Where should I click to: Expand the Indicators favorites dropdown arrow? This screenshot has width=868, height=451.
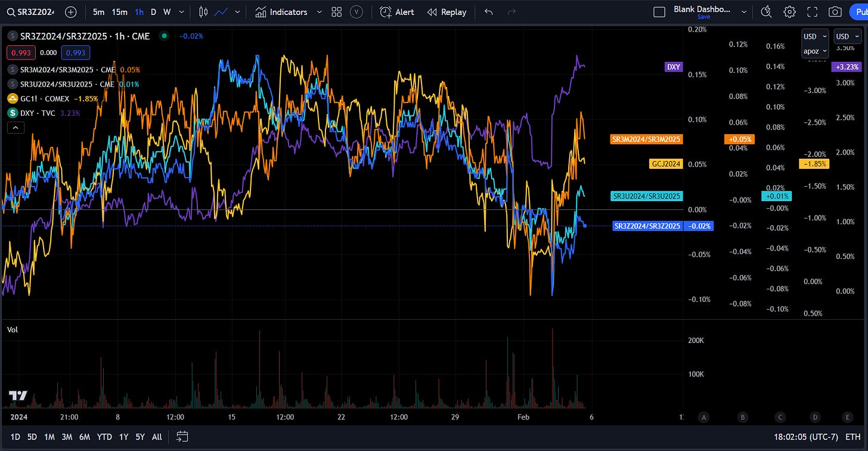pyautogui.click(x=319, y=12)
